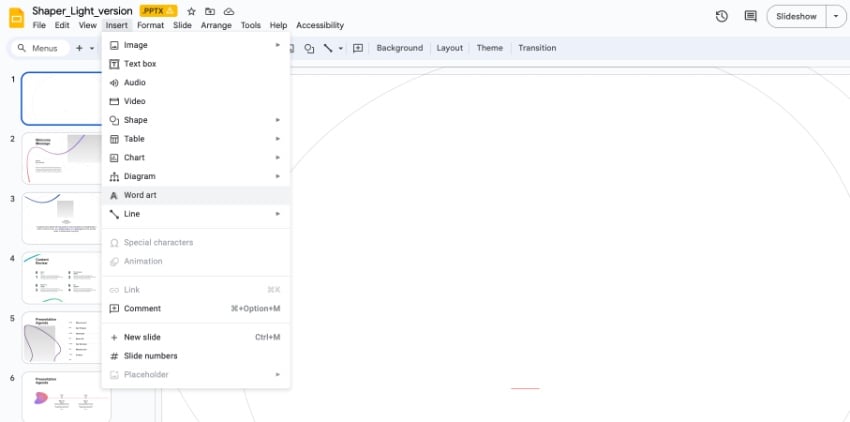The image size is (850, 422).
Task: Select Text box in the Insert menu
Action: [x=140, y=64]
